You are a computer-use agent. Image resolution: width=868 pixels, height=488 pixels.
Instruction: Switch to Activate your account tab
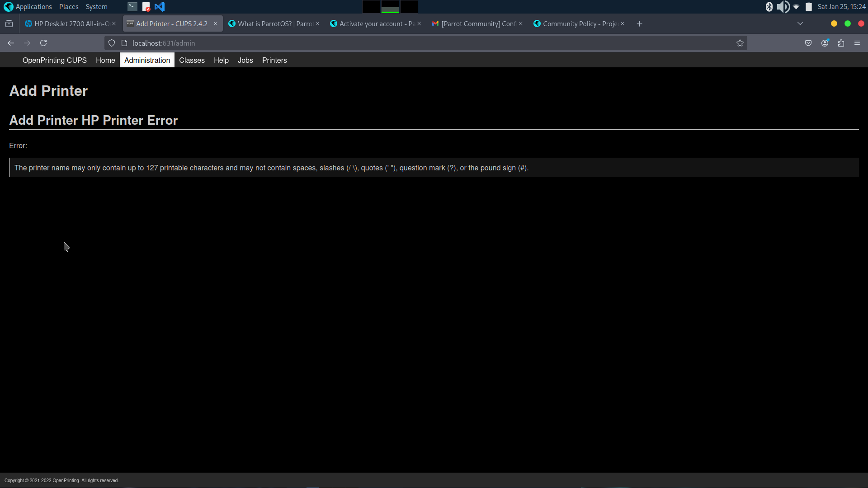click(x=372, y=24)
